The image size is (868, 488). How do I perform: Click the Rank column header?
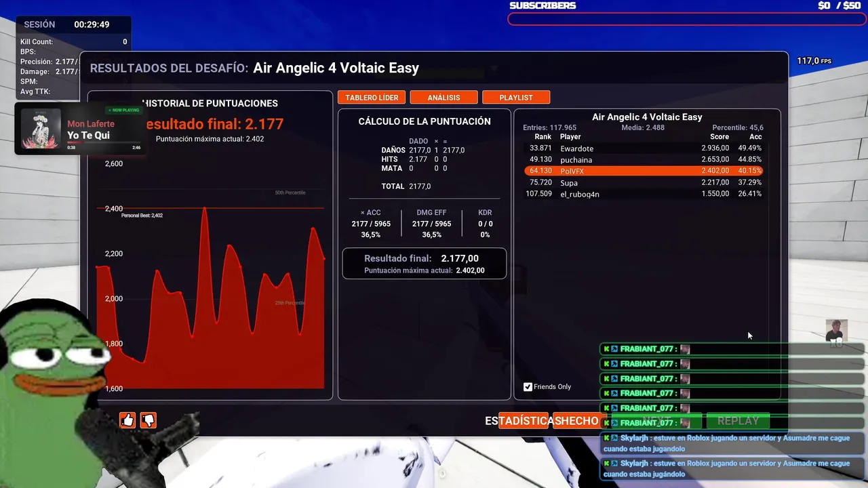[x=542, y=137]
